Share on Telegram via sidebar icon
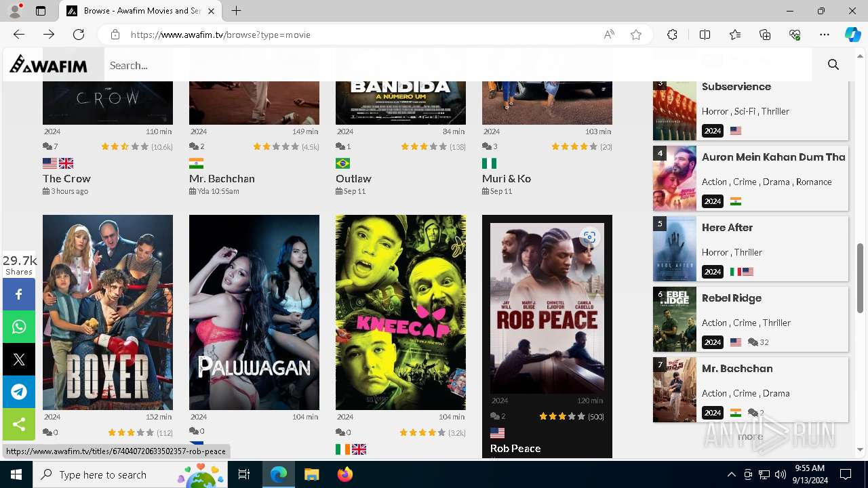The height and width of the screenshot is (488, 868). pos(19,392)
